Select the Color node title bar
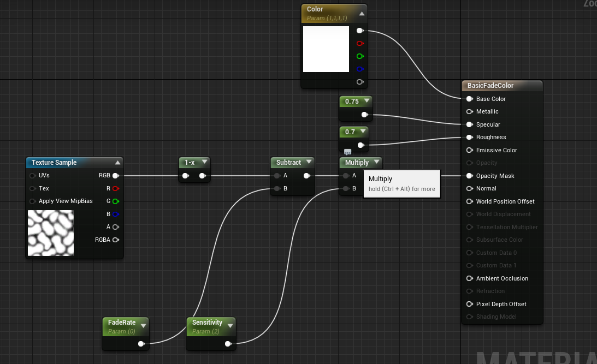The image size is (597, 364). pos(334,13)
